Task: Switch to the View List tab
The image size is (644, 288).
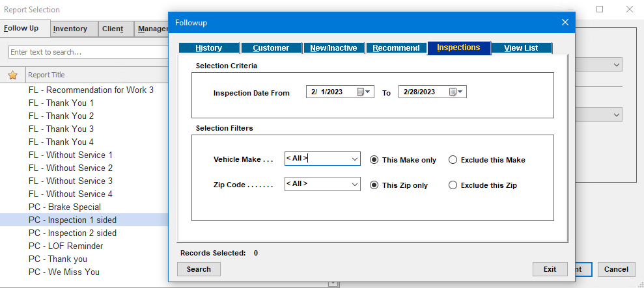Action: [x=521, y=48]
